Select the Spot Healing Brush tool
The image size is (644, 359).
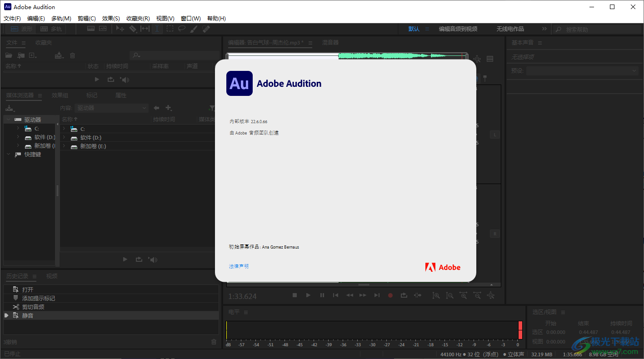pyautogui.click(x=205, y=29)
